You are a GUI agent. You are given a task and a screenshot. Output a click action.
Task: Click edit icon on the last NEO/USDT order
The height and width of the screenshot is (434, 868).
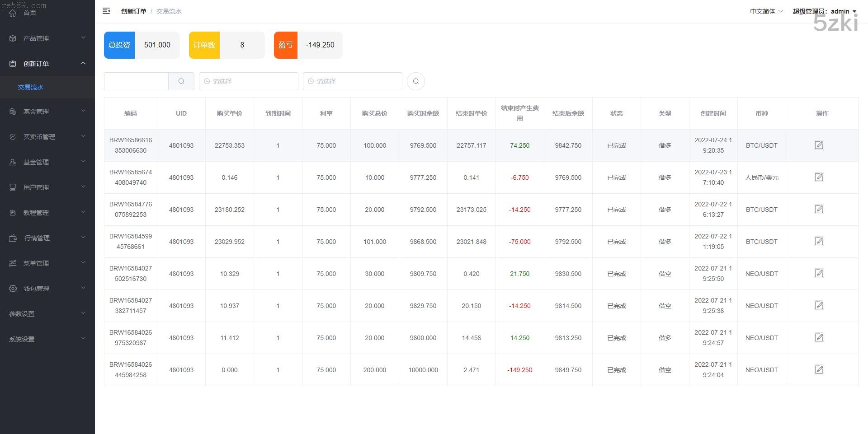819,370
